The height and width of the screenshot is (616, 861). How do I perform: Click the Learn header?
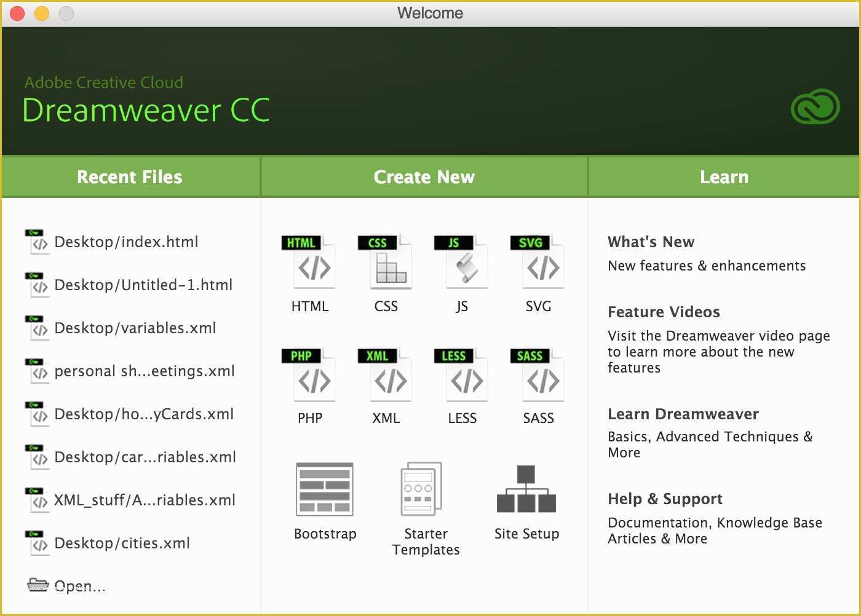(x=724, y=177)
